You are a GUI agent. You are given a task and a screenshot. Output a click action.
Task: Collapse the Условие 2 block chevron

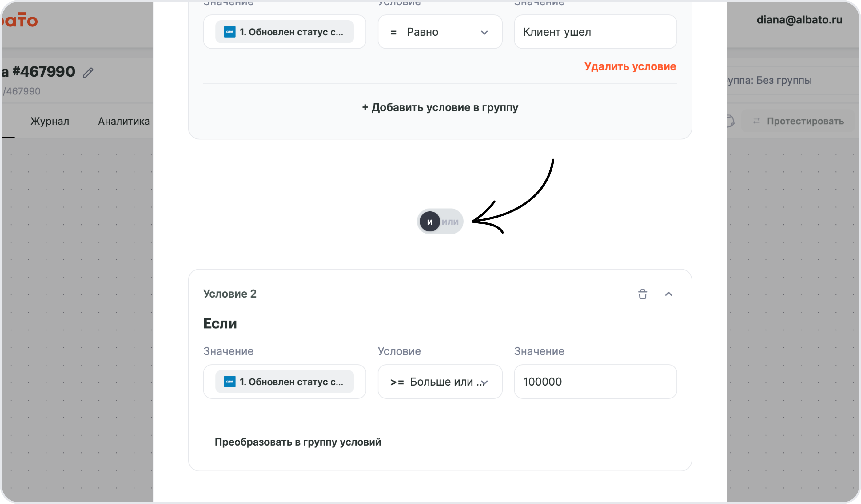[x=668, y=294]
